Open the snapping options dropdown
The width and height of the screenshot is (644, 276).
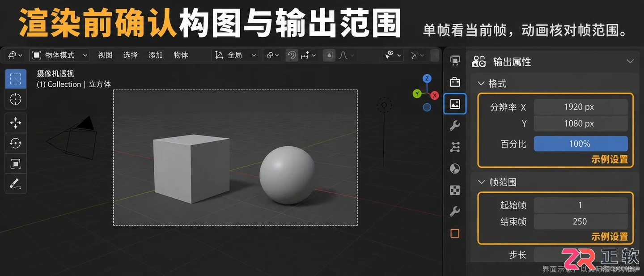coord(309,55)
